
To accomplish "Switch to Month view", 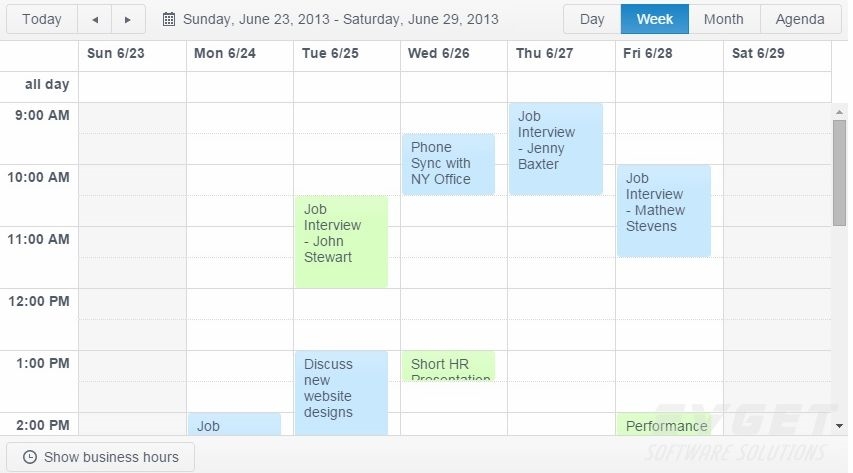I will [x=724, y=20].
